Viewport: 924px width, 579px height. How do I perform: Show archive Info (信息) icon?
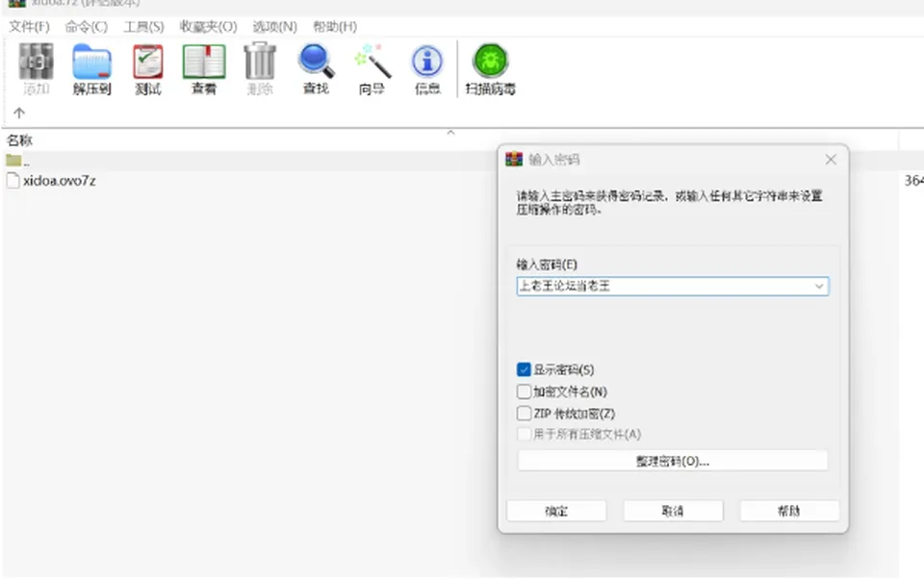[427, 68]
